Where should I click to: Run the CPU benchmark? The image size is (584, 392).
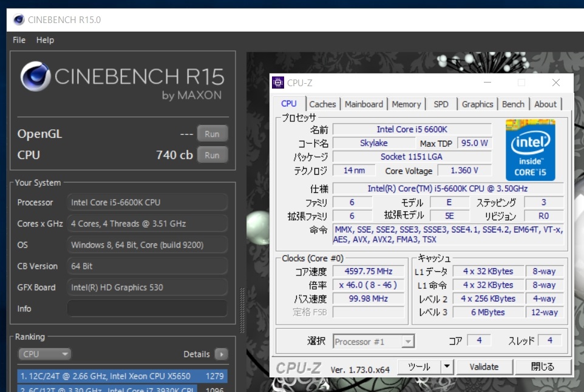pos(212,155)
